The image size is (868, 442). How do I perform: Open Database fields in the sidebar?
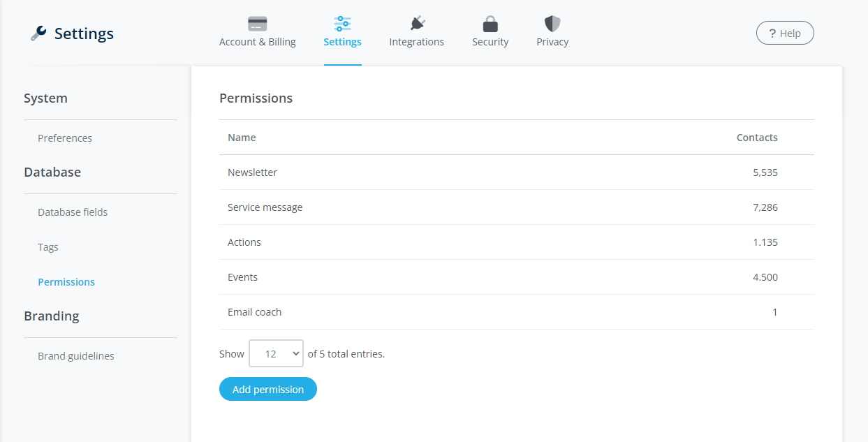(73, 212)
